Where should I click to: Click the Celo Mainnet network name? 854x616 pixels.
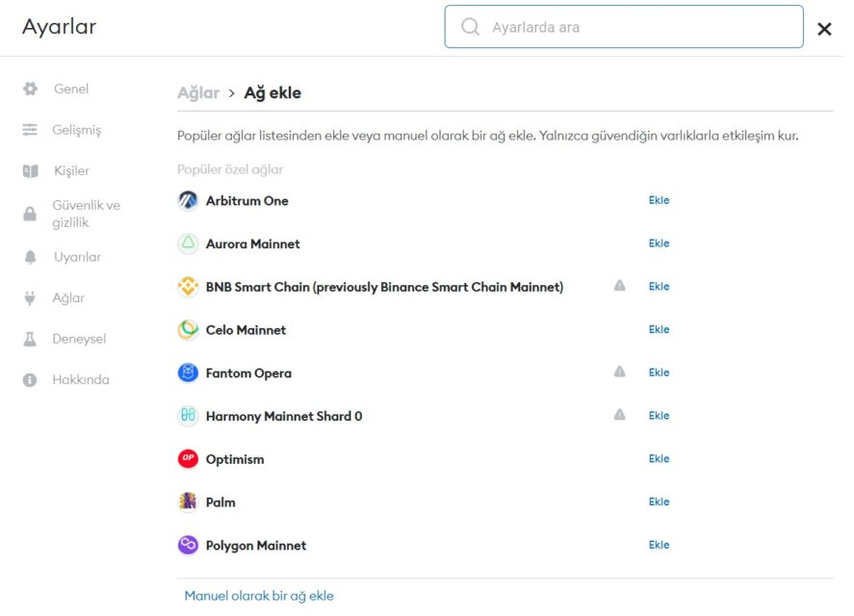pyautogui.click(x=246, y=330)
